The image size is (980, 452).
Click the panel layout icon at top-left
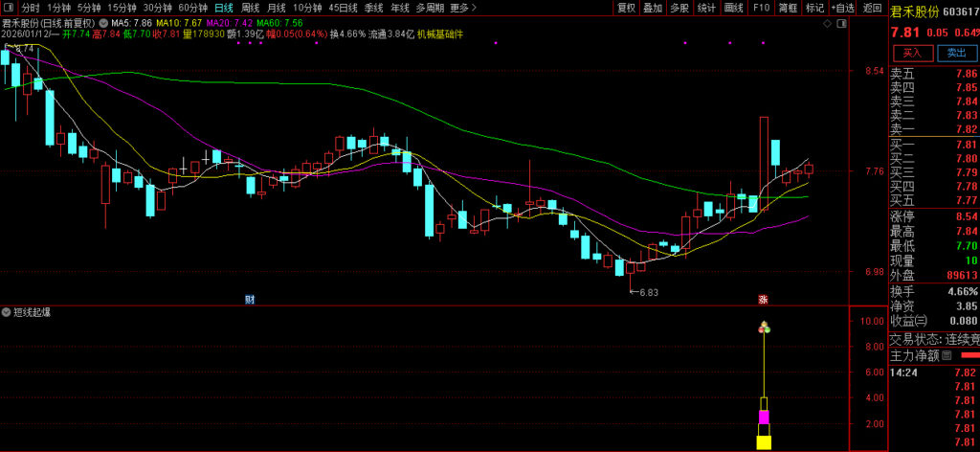point(9,7)
